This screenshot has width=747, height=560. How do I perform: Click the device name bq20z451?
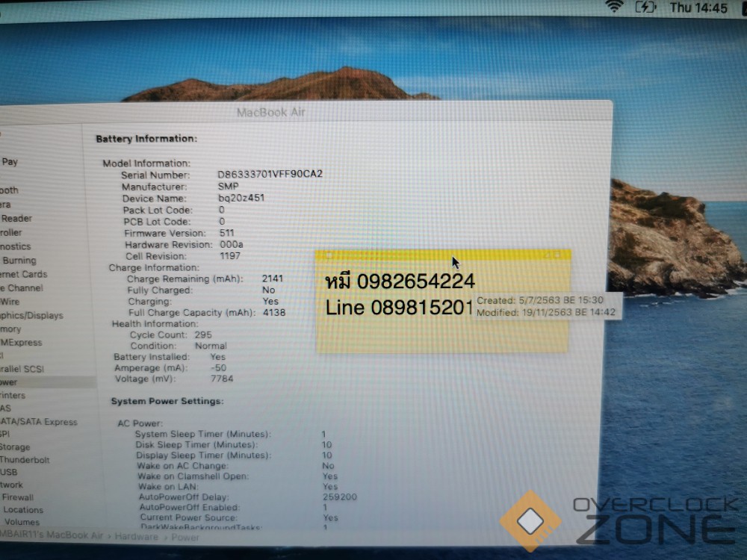241,198
